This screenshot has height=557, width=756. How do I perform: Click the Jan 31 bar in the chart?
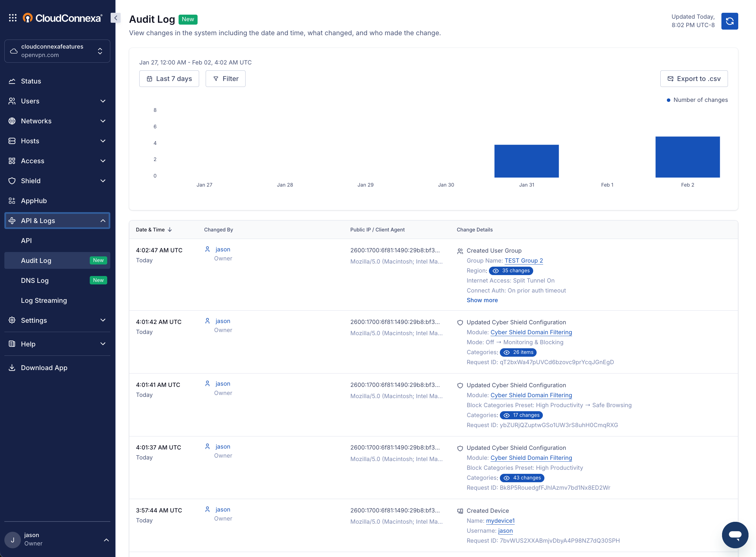click(x=526, y=161)
